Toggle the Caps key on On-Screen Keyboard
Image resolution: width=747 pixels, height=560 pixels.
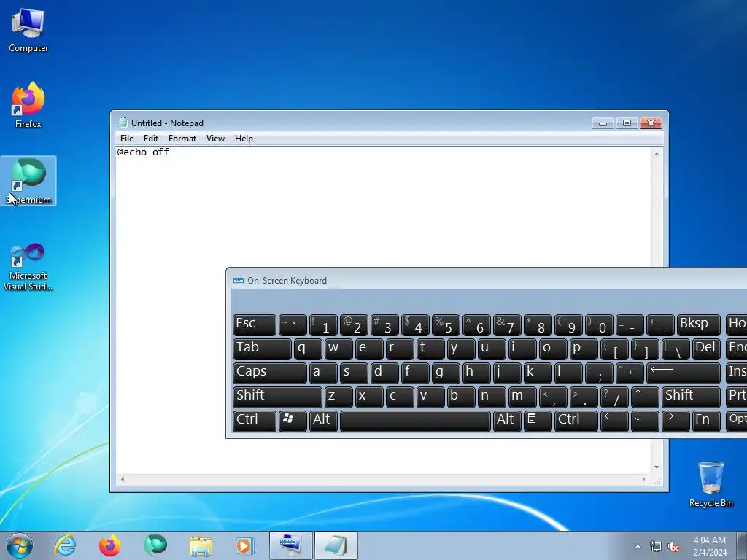(x=270, y=373)
